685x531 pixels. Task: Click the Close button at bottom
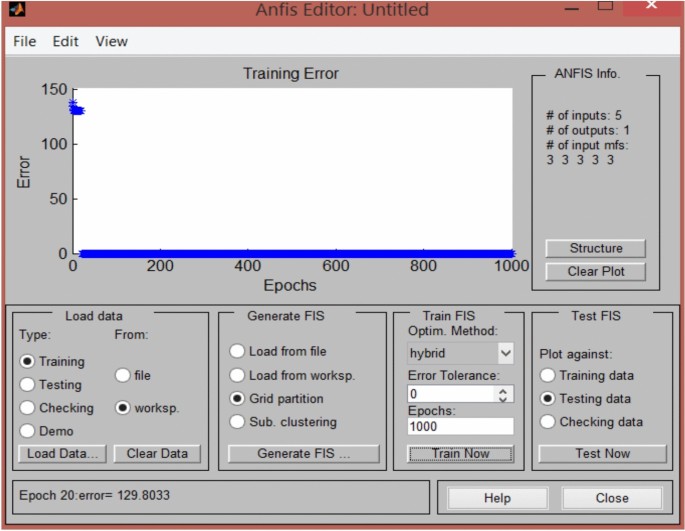[612, 498]
